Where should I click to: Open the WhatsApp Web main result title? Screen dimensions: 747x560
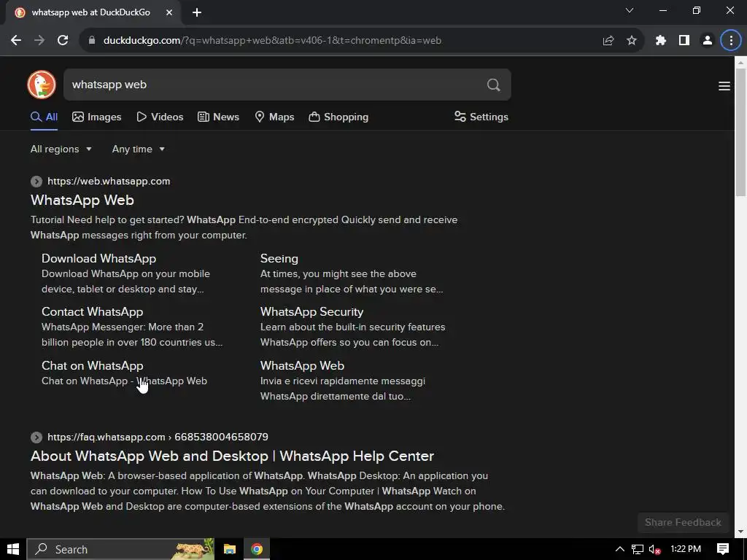tap(82, 200)
